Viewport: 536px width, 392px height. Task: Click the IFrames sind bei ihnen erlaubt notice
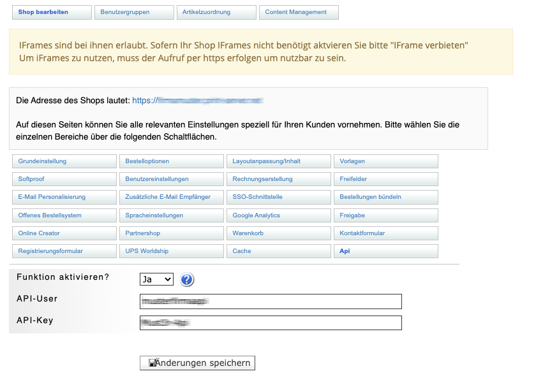(x=261, y=52)
